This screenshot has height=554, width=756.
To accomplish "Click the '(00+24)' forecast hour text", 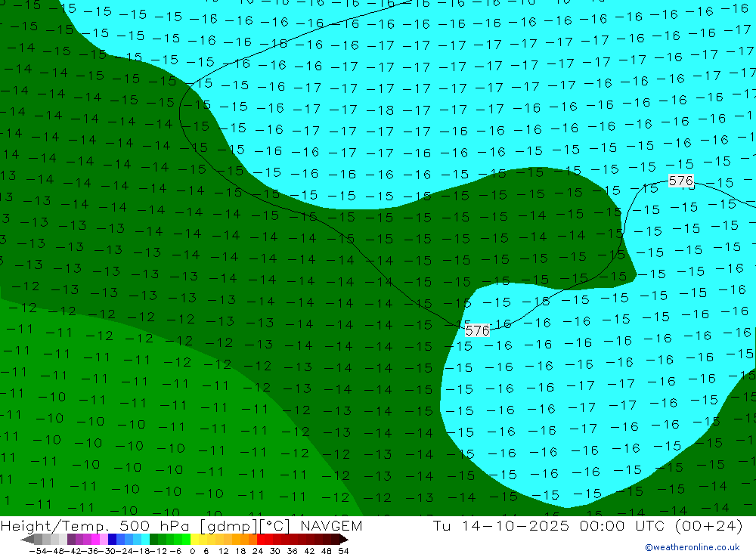I will [709, 525].
